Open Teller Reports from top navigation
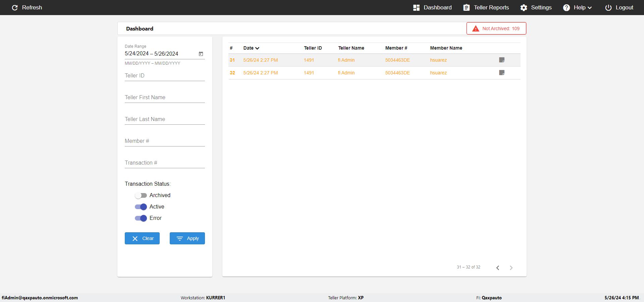The height and width of the screenshot is (302, 644). 486,7
